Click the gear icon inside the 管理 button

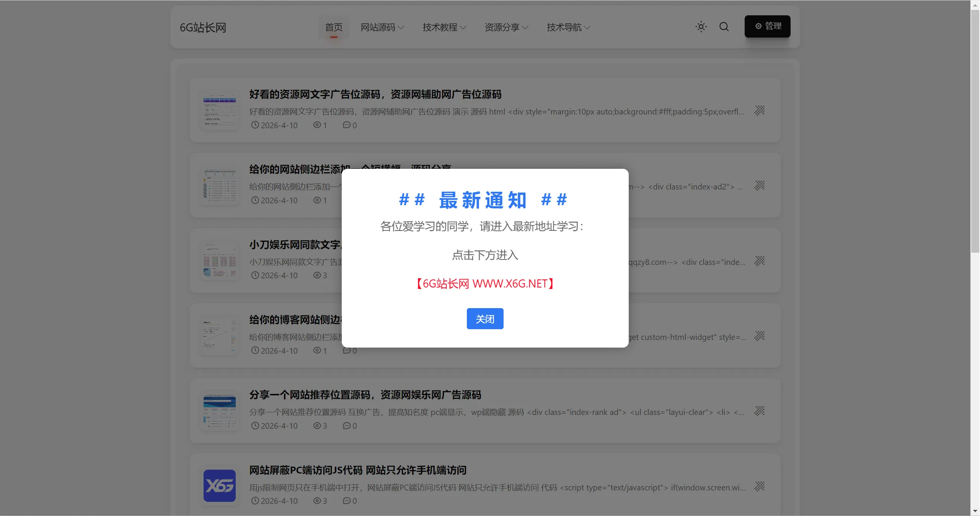tap(759, 26)
